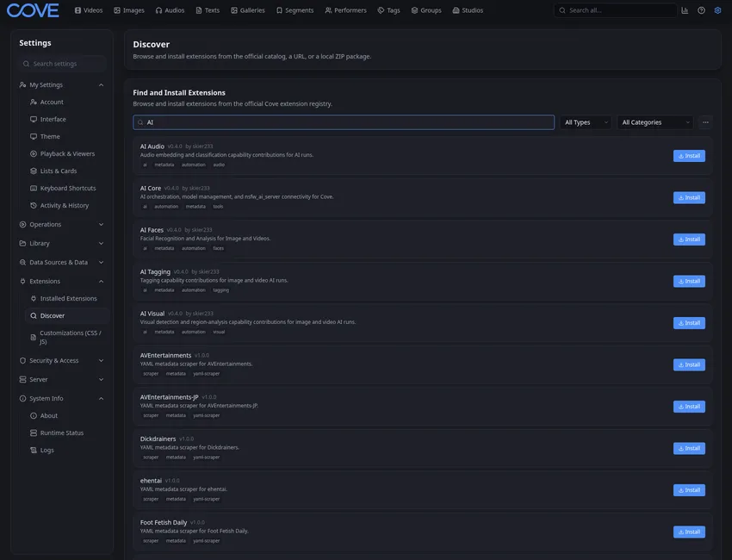This screenshot has height=560, width=732.
Task: Click the Security & Access shield icon
Action: point(22,361)
